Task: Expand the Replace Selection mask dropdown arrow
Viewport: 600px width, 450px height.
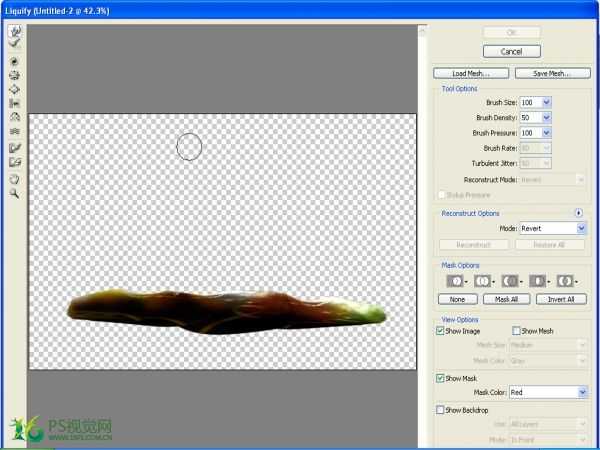Action: click(466, 282)
